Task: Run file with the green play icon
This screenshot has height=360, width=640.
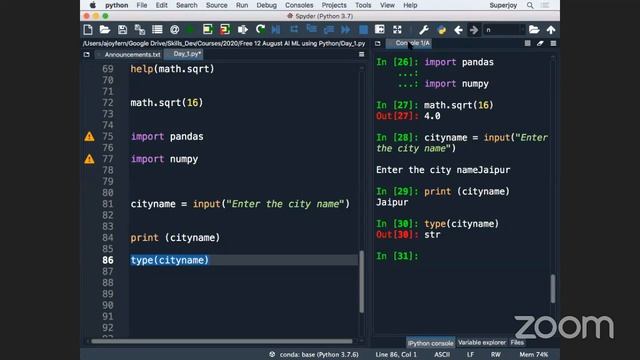Action: coord(190,30)
